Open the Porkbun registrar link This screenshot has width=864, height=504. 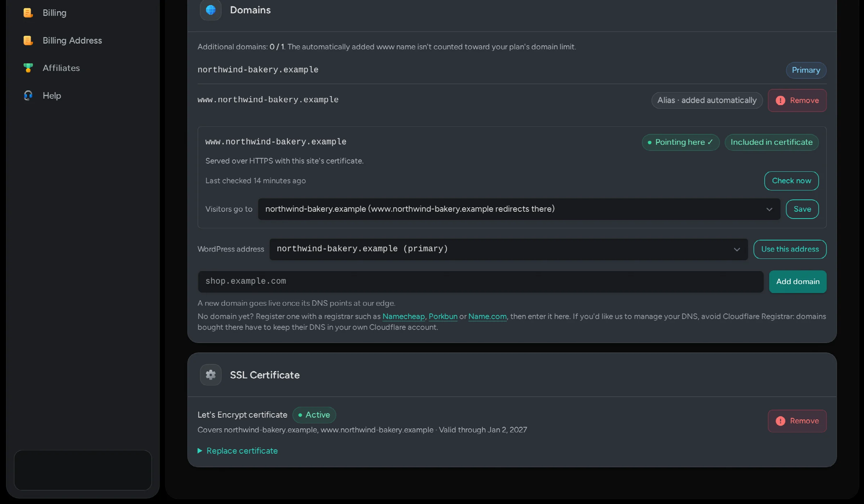[x=443, y=316]
